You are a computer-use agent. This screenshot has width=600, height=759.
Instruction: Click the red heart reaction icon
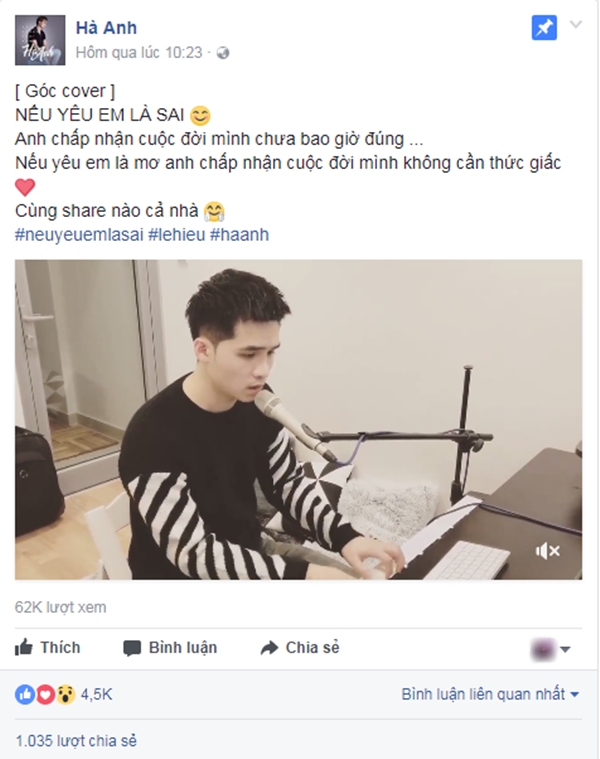[x=45, y=695]
